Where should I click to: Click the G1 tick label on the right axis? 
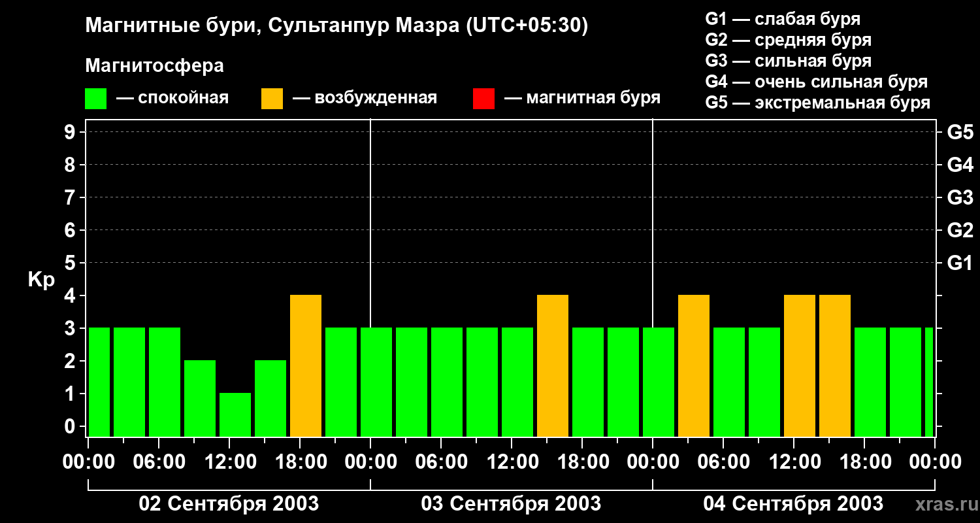(x=960, y=263)
